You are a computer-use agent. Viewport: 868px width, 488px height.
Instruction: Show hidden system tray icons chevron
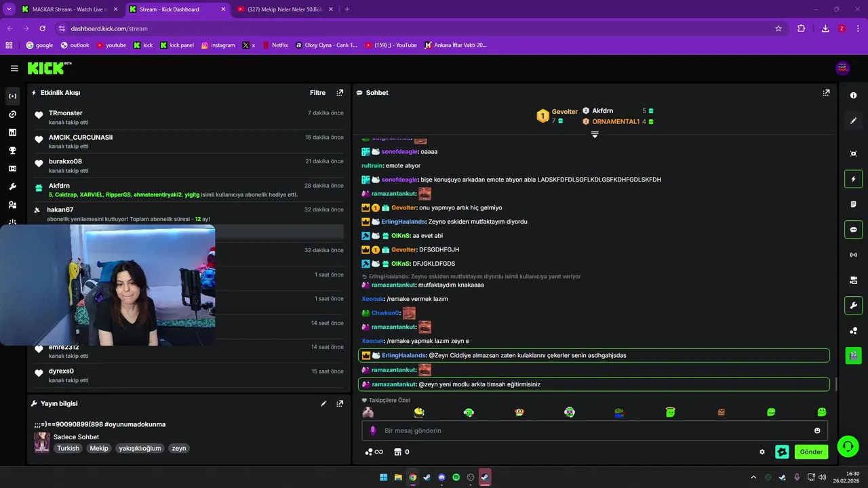coord(753,478)
